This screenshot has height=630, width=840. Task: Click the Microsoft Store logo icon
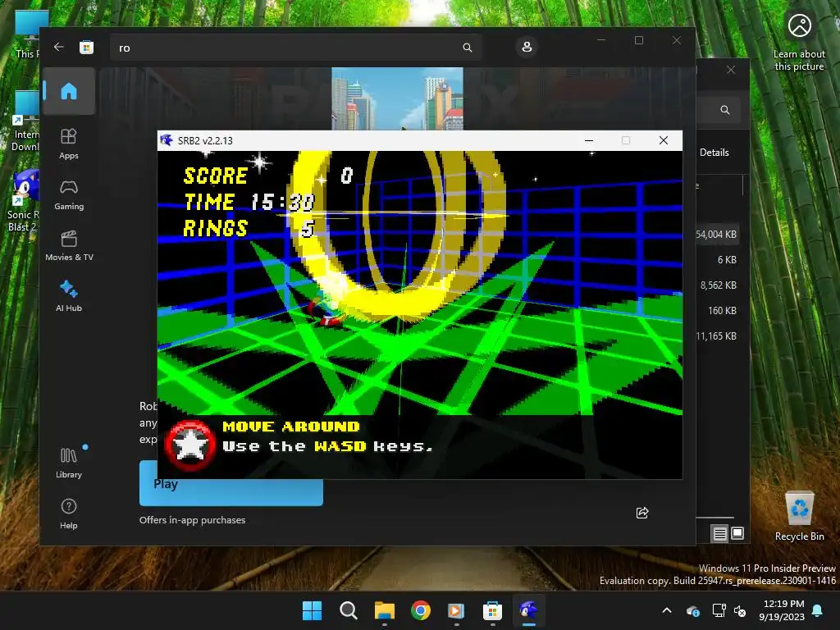[86, 48]
